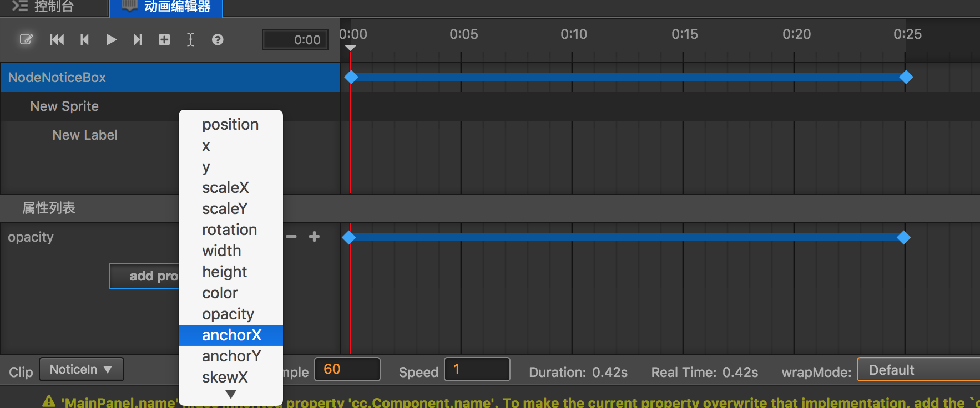The image size is (980, 408).
Task: Play the animation clip
Action: 111,39
